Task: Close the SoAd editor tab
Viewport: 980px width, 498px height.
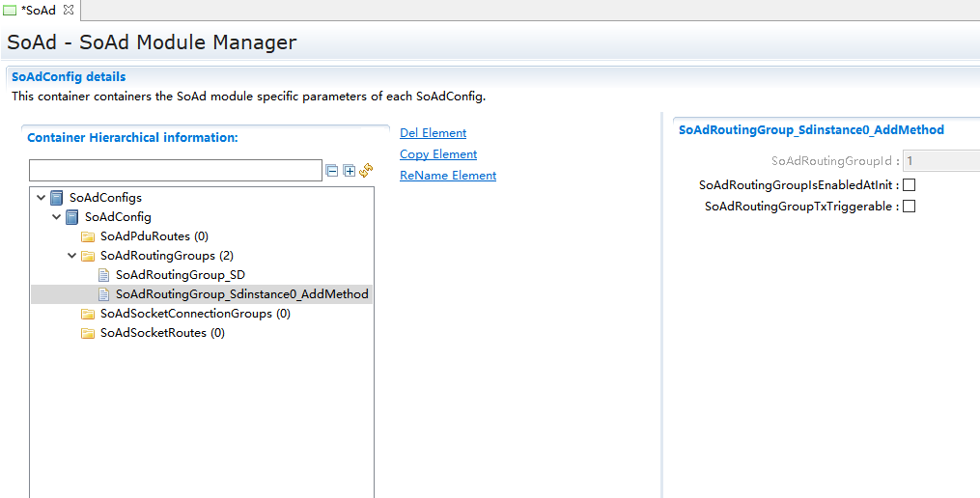Action: 69,10
